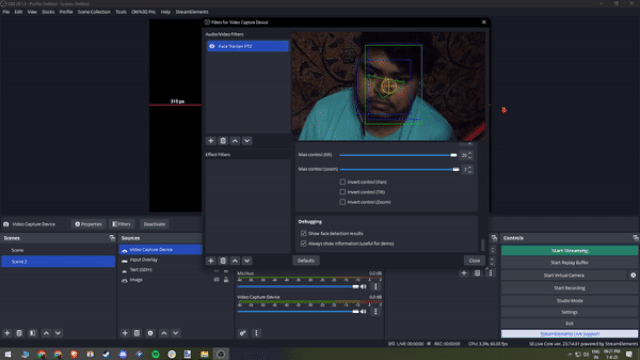Adjust the Max control (tilt) slider
This screenshot has height=360, width=640.
(x=398, y=155)
